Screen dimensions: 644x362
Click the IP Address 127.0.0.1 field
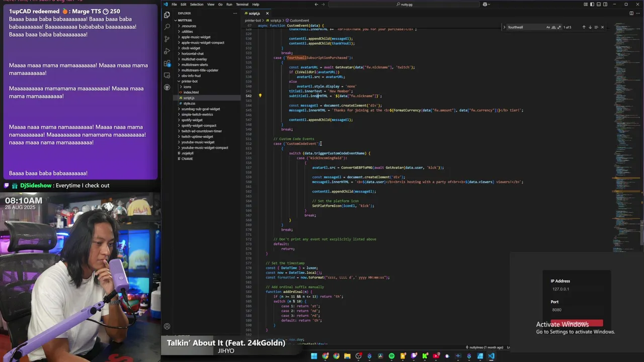click(577, 289)
